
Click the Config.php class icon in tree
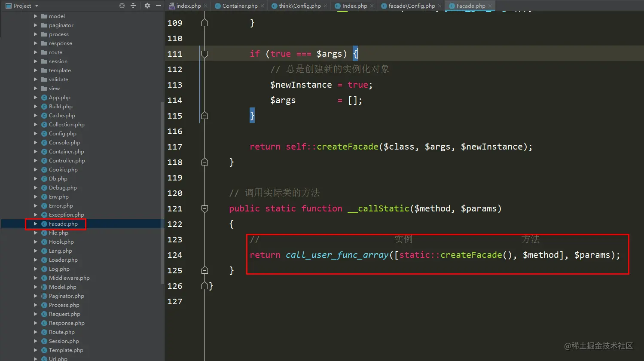click(x=44, y=134)
